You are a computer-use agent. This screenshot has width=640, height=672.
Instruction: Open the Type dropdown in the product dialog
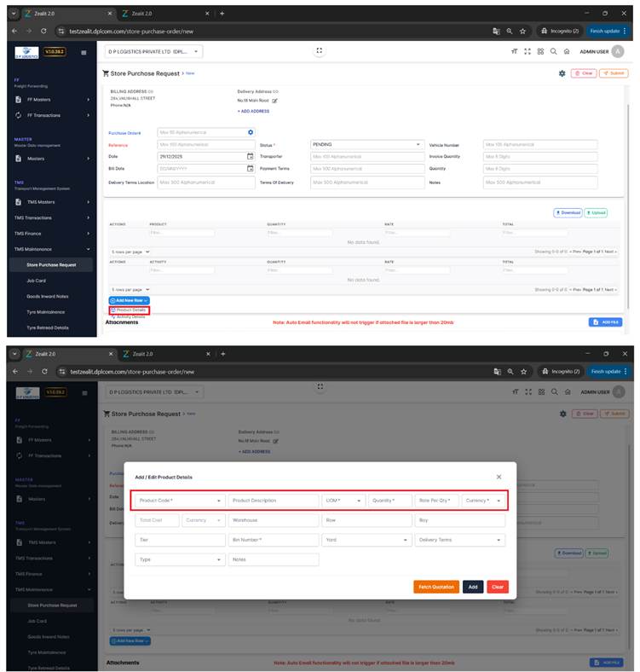[x=219, y=559]
